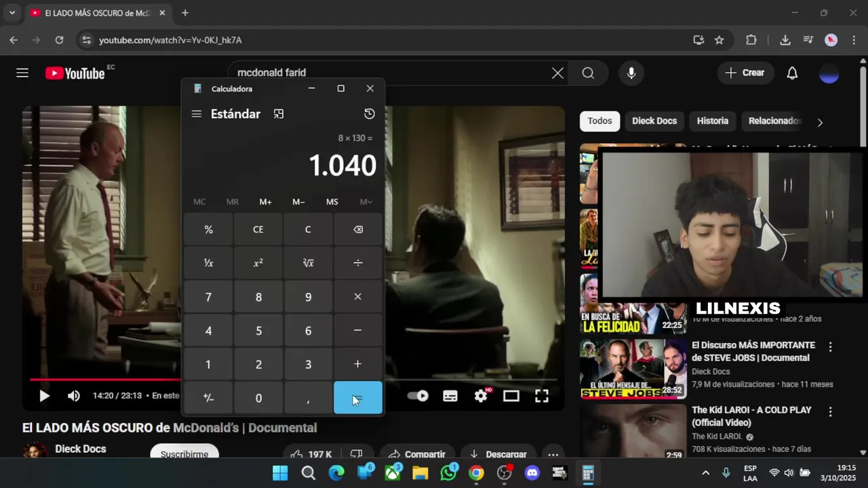Open options for The Kid LAROI video

tap(830, 412)
